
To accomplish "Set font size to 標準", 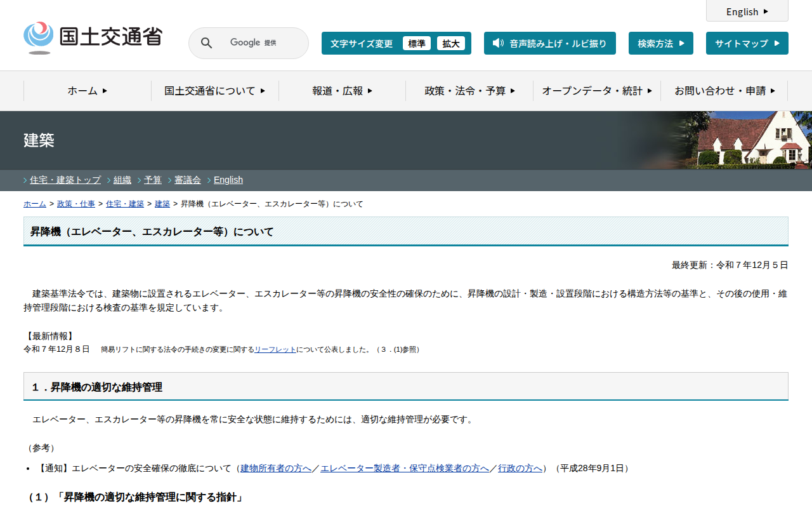I will (x=417, y=43).
